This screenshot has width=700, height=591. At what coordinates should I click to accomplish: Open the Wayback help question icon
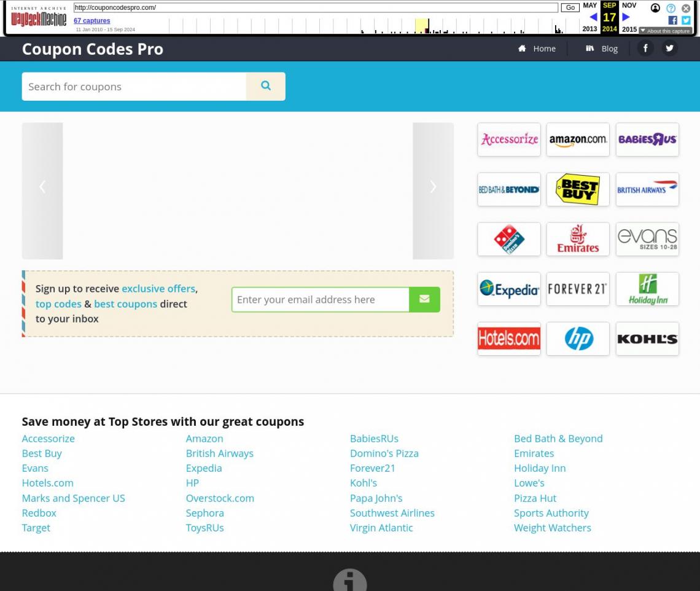(671, 8)
